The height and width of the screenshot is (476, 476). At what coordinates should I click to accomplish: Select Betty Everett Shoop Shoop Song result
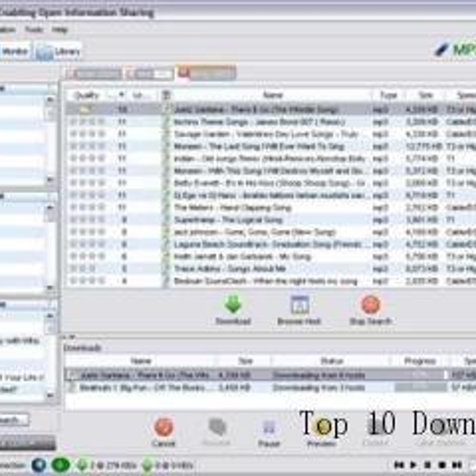tap(270, 183)
